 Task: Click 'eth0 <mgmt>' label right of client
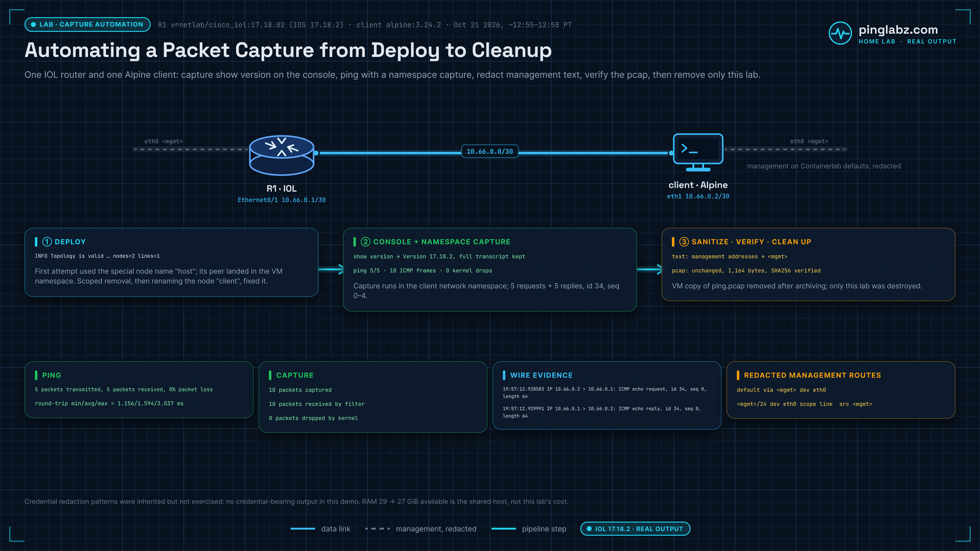(x=809, y=142)
